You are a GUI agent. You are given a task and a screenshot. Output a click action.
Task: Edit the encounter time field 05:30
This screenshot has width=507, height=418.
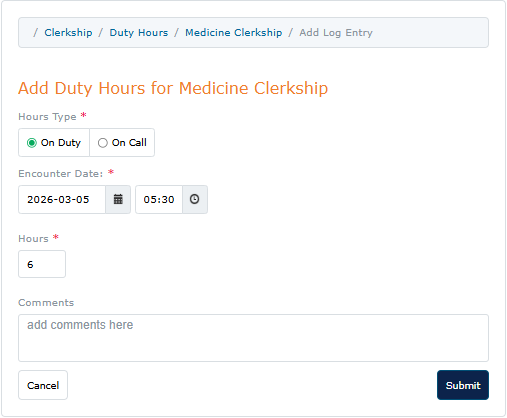(x=159, y=199)
